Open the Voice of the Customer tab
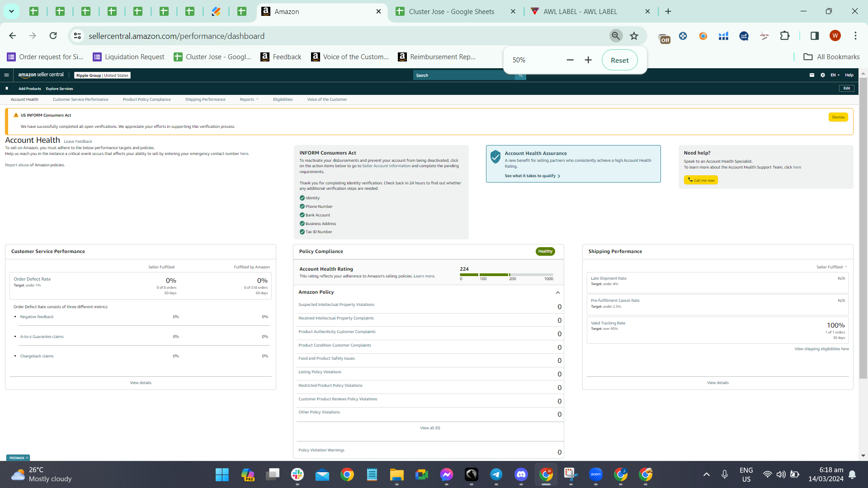This screenshot has height=488, width=868. 327,99
